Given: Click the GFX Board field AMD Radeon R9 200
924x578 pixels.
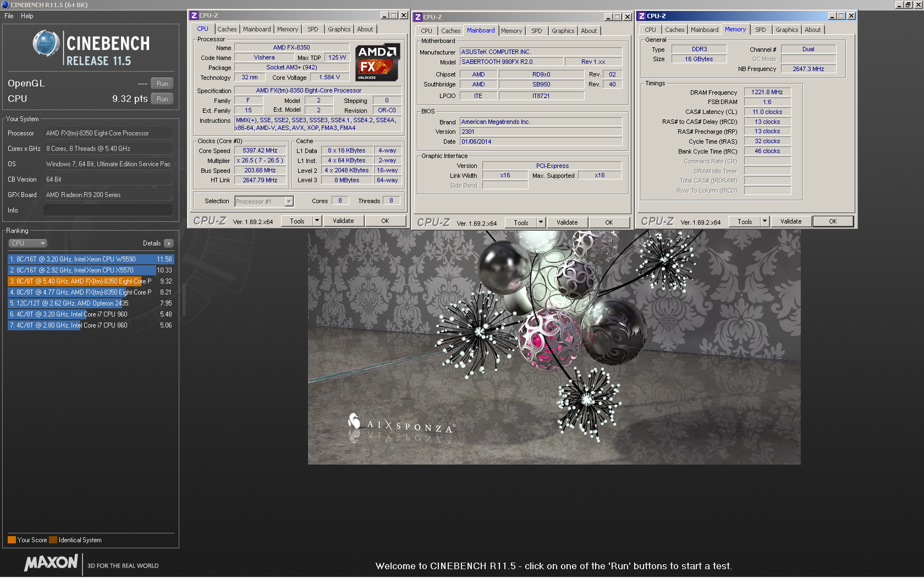Looking at the screenshot, I should pos(108,195).
